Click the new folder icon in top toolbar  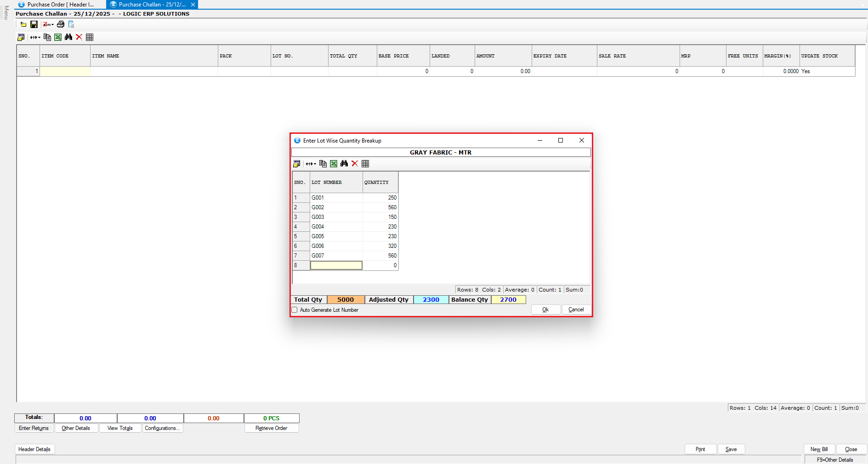[x=23, y=24]
